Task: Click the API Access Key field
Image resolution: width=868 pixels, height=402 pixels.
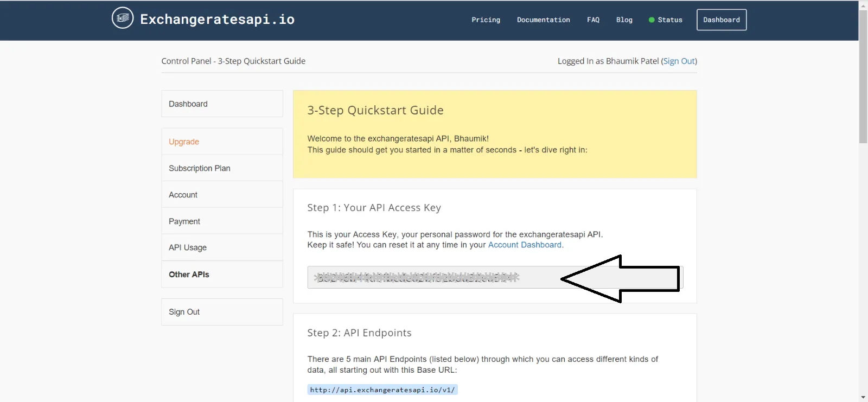Action: point(495,277)
